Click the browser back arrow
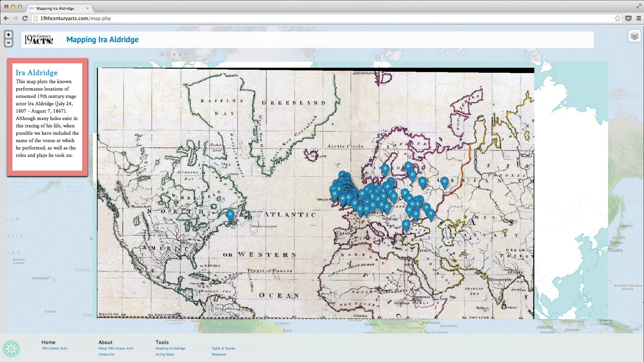Screen dimensions: 644x362 coord(6,18)
